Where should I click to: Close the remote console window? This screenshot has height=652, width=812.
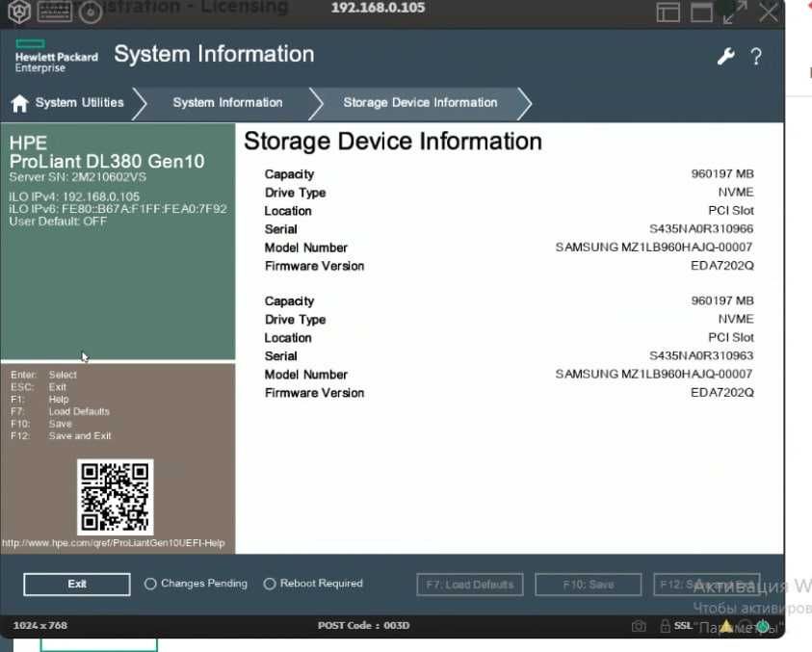[x=769, y=13]
